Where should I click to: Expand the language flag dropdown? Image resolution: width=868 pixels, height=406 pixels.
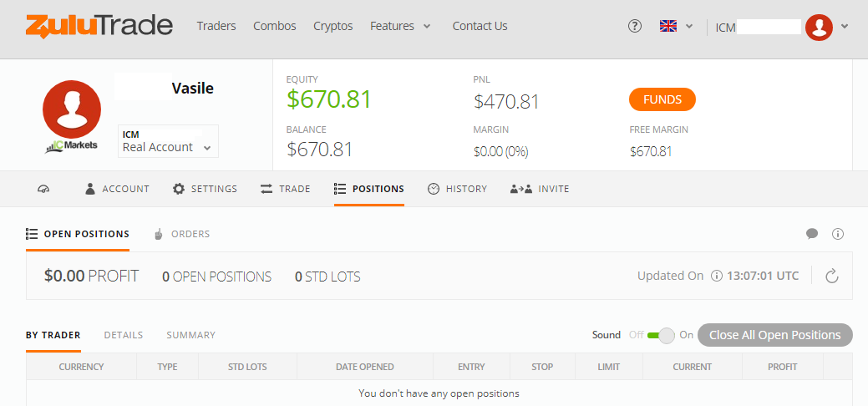[676, 26]
